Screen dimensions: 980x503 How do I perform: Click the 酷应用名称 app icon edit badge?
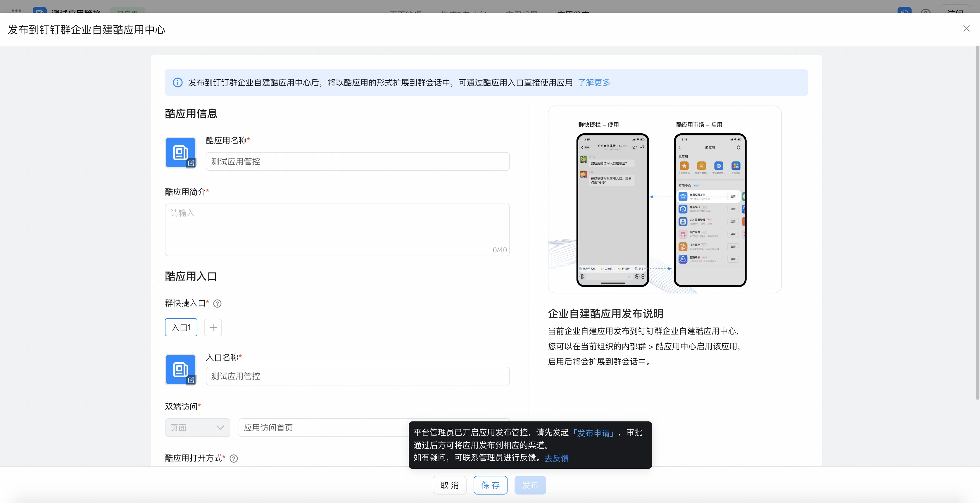(x=191, y=163)
